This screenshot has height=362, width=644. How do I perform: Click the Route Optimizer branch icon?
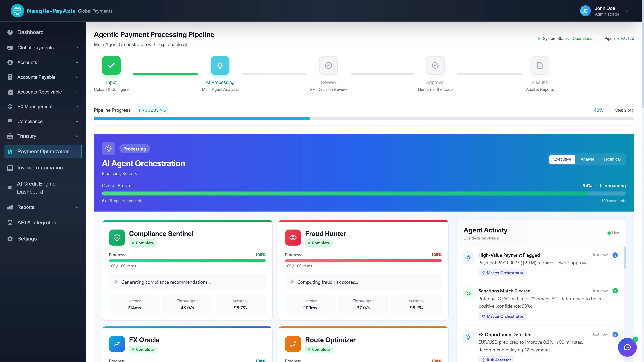pyautogui.click(x=293, y=344)
